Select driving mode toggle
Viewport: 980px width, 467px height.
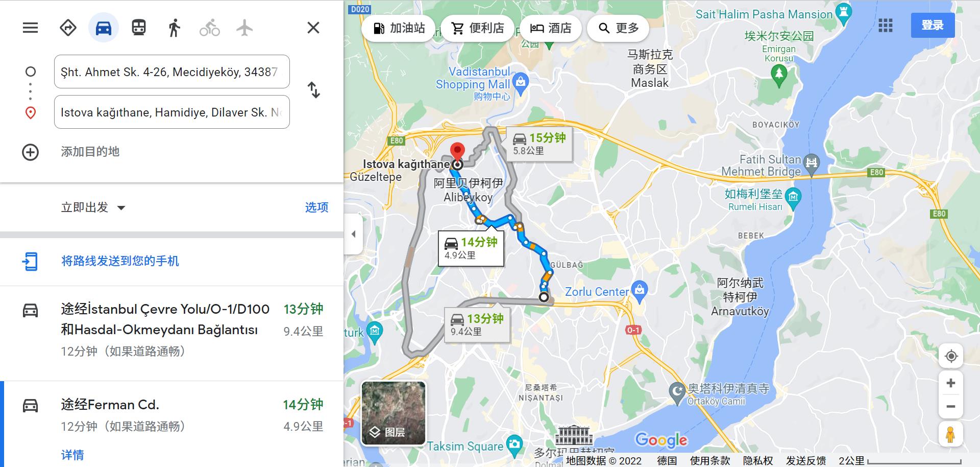click(x=104, y=28)
